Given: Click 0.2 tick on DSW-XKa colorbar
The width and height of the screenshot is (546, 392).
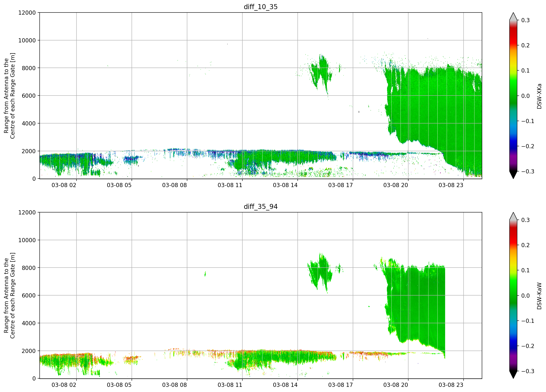Looking at the screenshot, I should (525, 46).
